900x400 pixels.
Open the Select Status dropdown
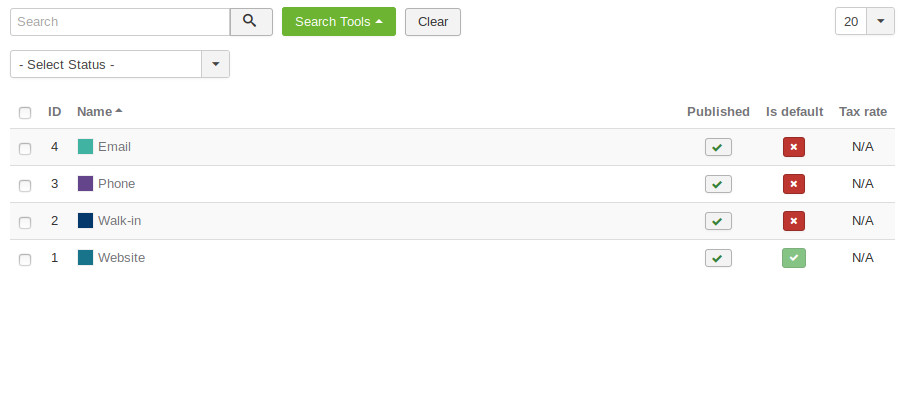pos(120,64)
